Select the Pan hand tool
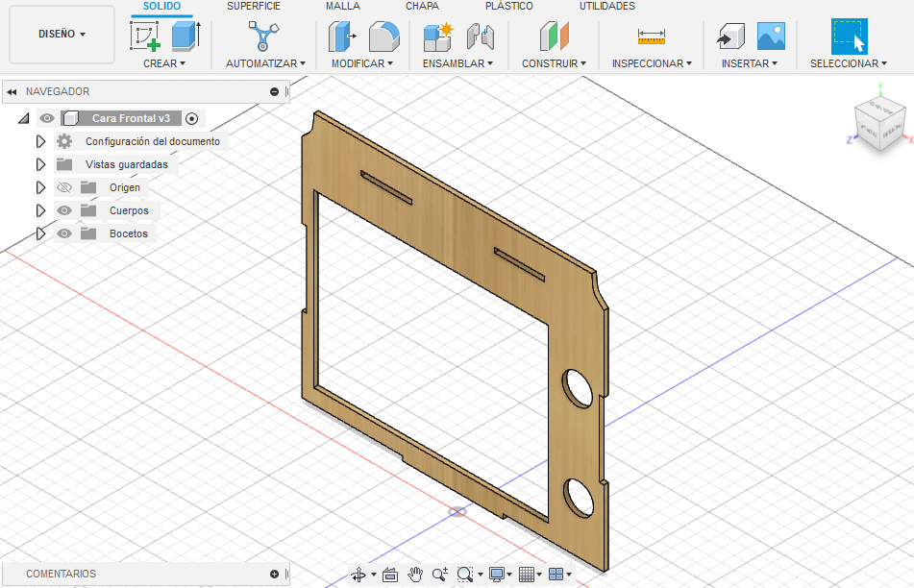 415,576
